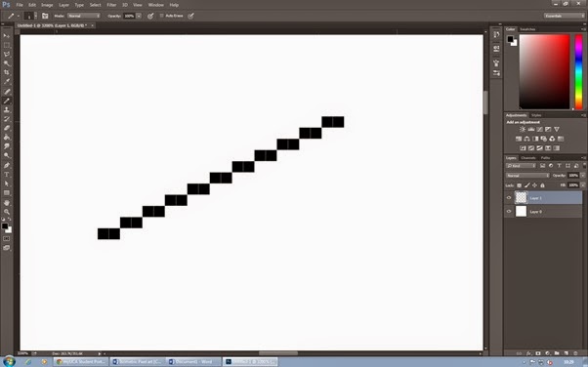Switch to the Styles tab
Viewport: 588px width, 367px height.
[536, 115]
